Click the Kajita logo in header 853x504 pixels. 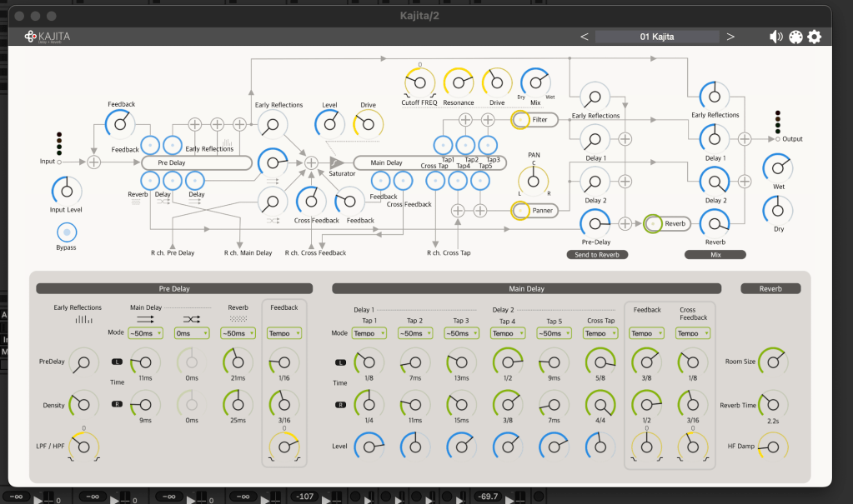pos(49,37)
